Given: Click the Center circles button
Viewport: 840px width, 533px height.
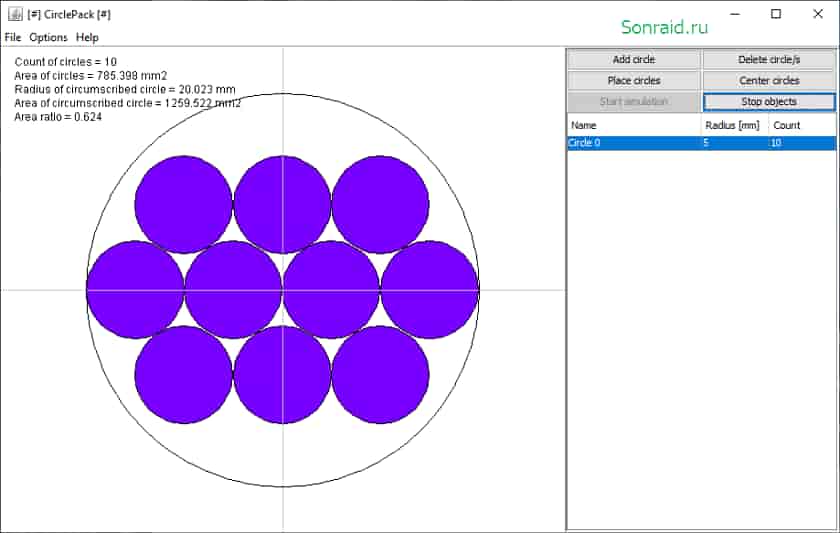Looking at the screenshot, I should tap(769, 80).
